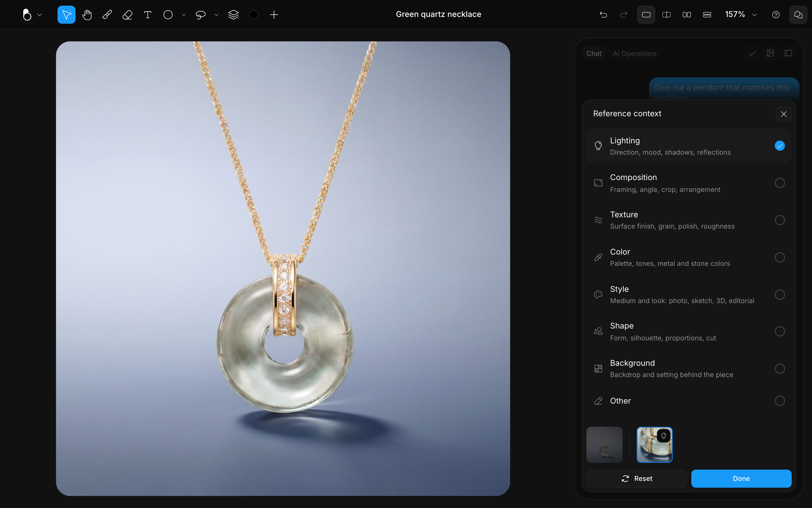The height and width of the screenshot is (508, 812).
Task: Open the Layers panel icon
Action: point(233,15)
